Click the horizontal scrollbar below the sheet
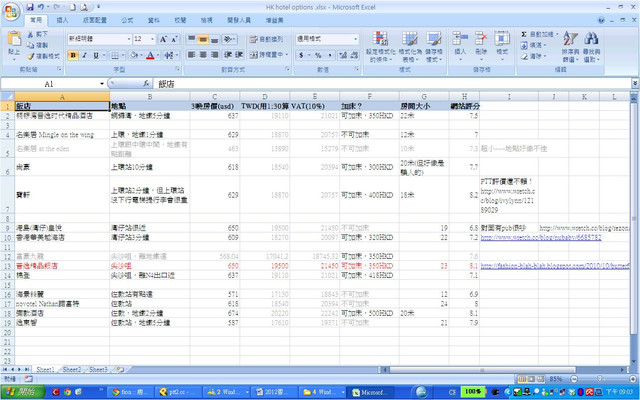The image size is (640, 400). click(482, 370)
